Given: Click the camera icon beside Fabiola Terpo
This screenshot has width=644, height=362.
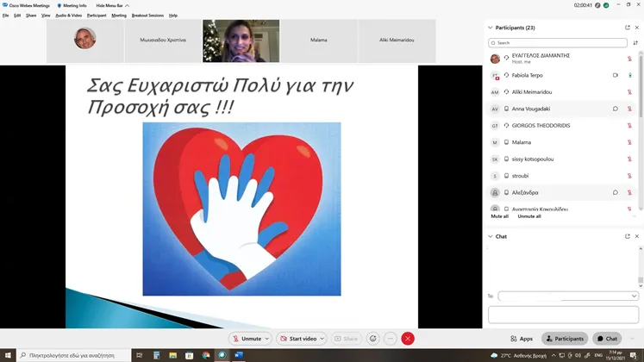Looking at the screenshot, I should [616, 75].
